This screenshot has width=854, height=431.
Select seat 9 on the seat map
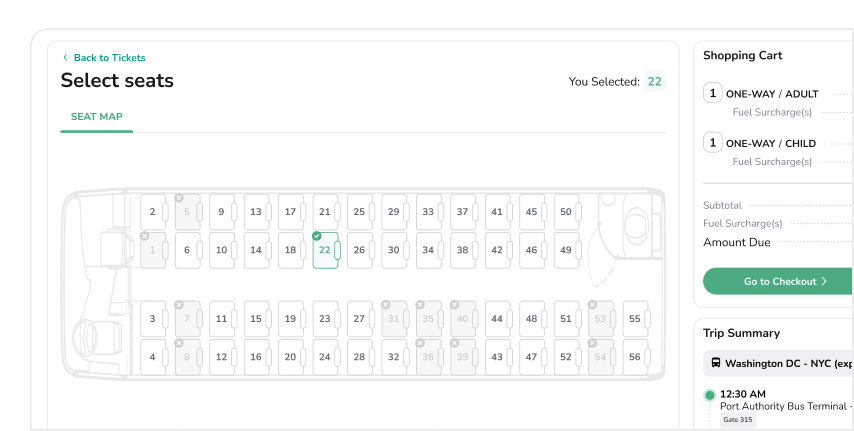[221, 212]
